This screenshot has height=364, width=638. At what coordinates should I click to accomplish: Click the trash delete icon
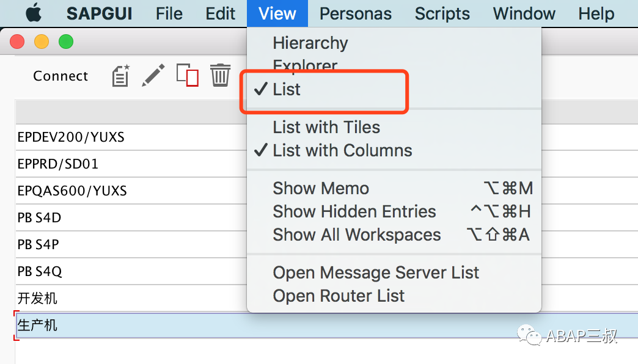pyautogui.click(x=220, y=75)
